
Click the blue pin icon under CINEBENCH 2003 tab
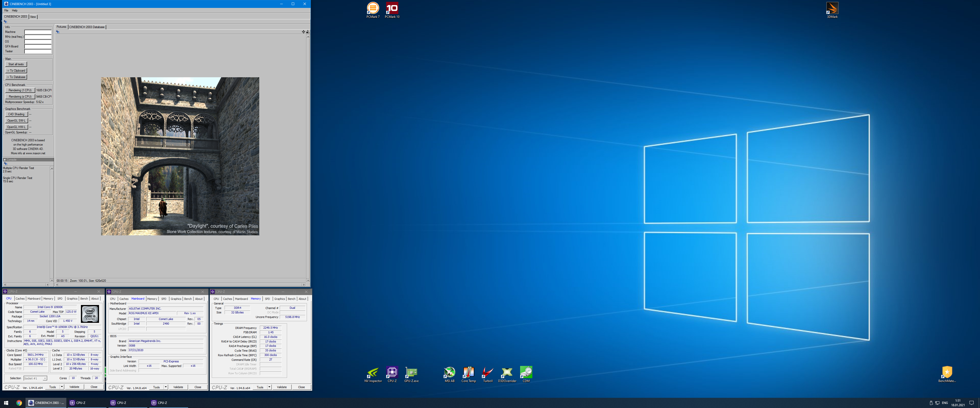pyautogui.click(x=5, y=22)
